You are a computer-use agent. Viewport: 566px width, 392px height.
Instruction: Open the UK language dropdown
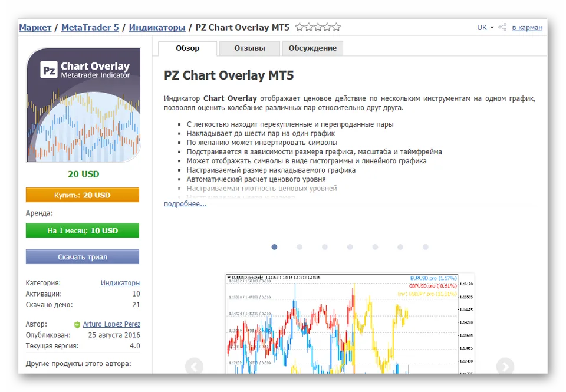tap(485, 28)
